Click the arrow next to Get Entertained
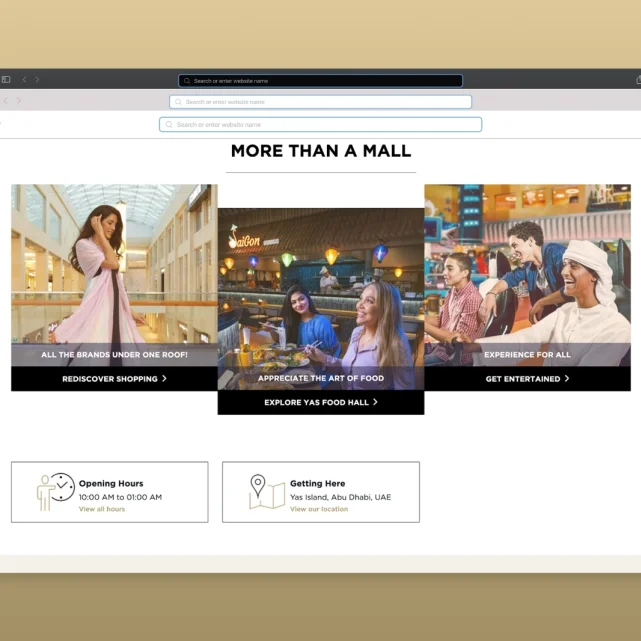This screenshot has height=641, width=641. coord(567,379)
